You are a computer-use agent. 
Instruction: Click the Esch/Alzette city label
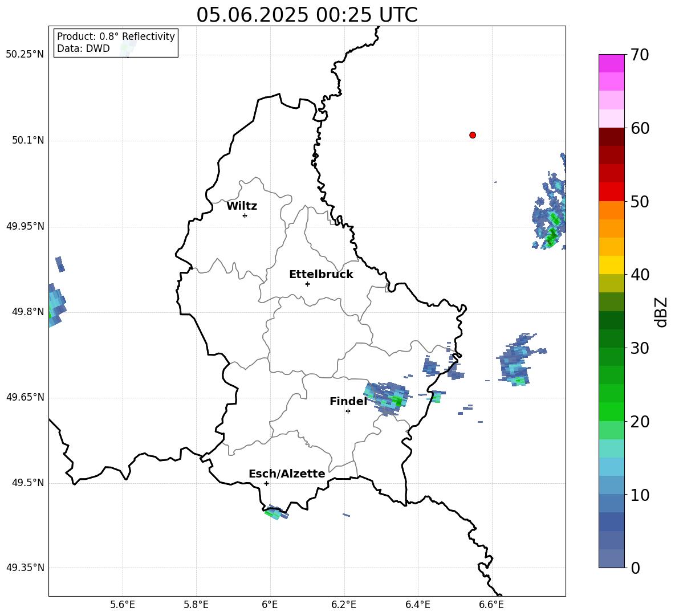pos(287,474)
